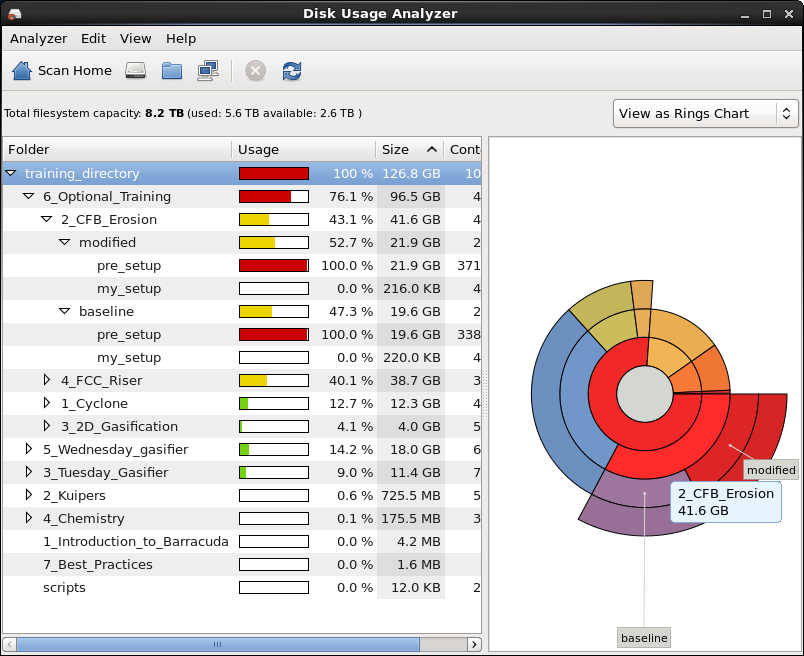Click the horizontal scrollbar right arrow
This screenshot has width=804, height=656.
coord(474,645)
